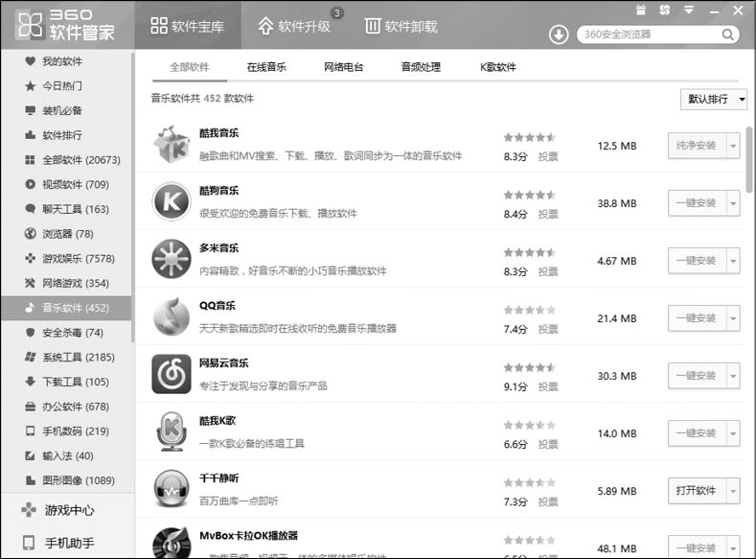Open 装机必备 category

(x=66, y=110)
